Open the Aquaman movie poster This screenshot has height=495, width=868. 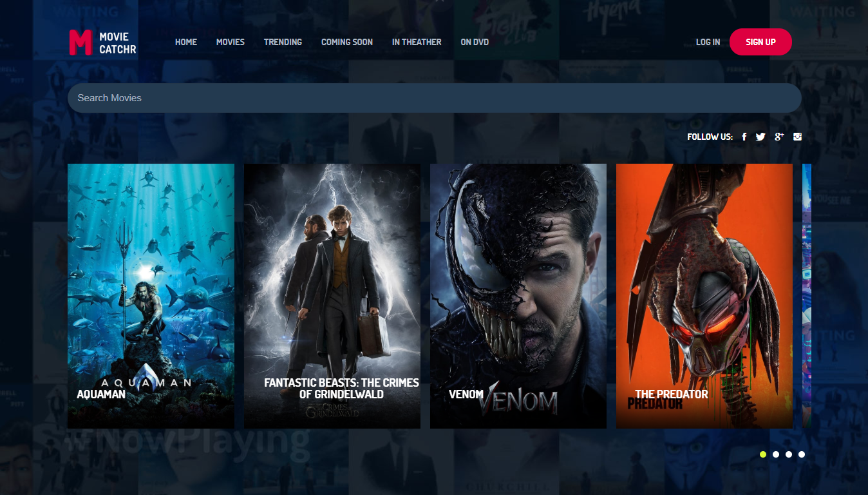click(x=151, y=296)
